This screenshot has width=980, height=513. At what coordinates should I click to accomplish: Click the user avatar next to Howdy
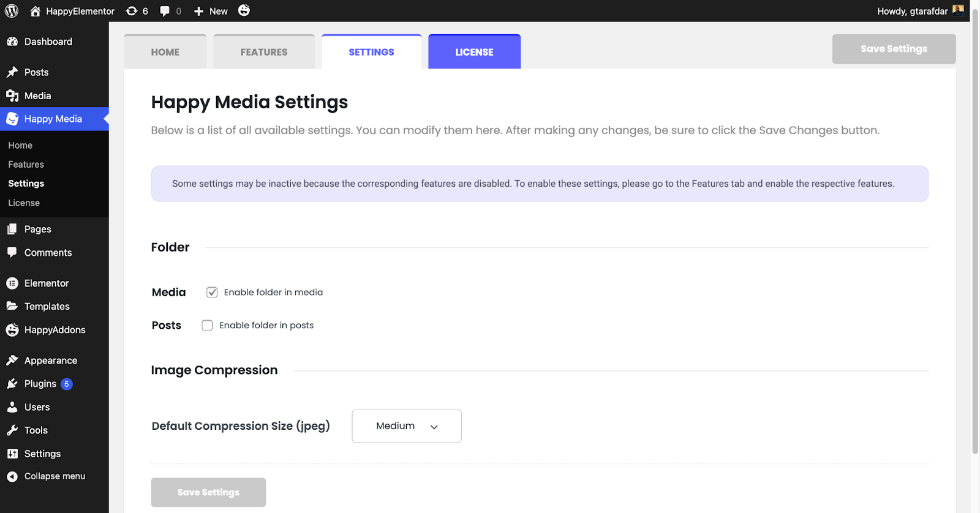pos(958,10)
